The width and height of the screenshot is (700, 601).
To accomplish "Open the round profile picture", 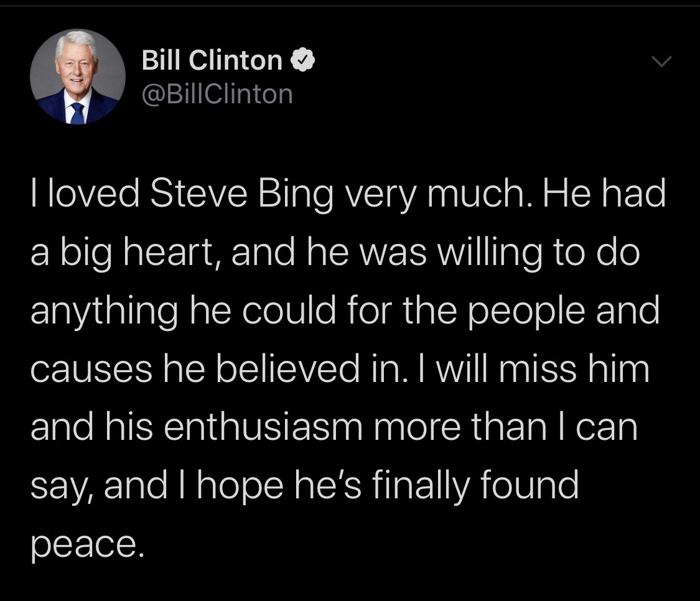I will point(77,77).
